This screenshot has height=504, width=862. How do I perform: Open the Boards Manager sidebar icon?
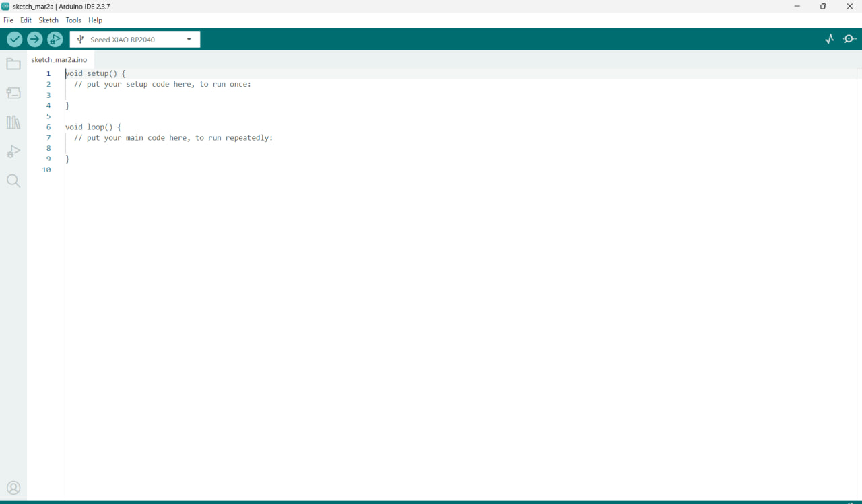pos(13,93)
